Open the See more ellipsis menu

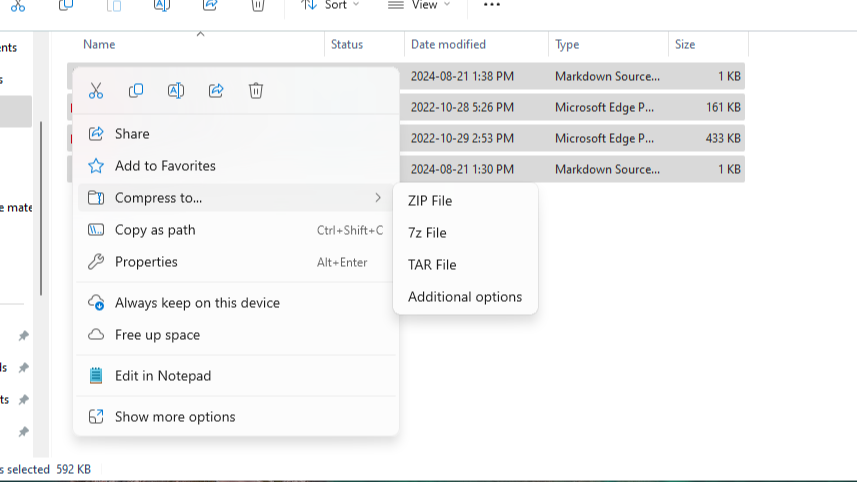[491, 5]
